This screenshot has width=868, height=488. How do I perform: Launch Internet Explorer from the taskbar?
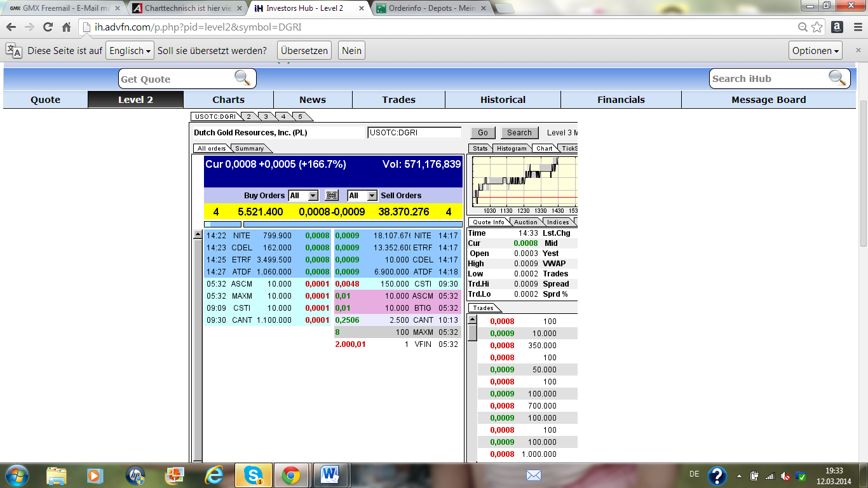tap(214, 475)
